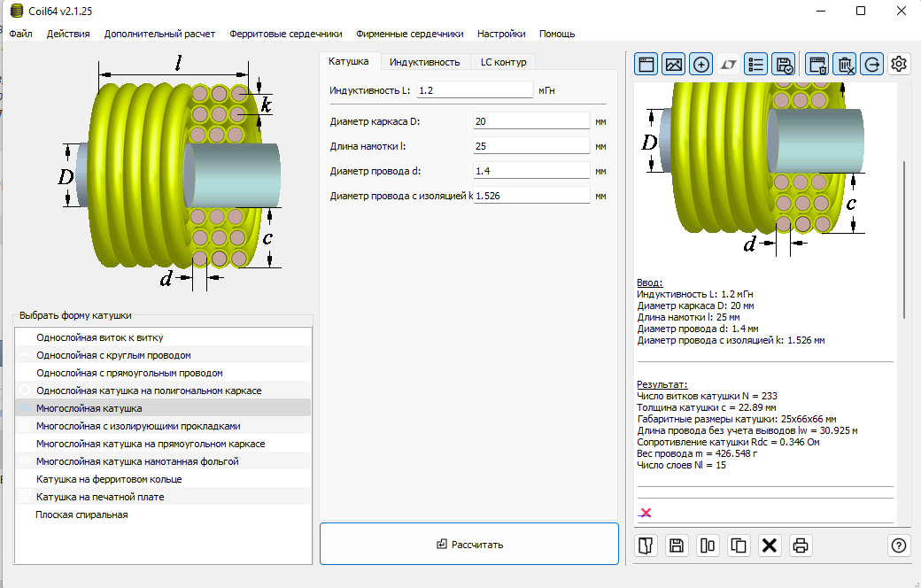Screen dimensions: 921x588
Task: Open the Ферритовые сердечники menu
Action: 285,34
